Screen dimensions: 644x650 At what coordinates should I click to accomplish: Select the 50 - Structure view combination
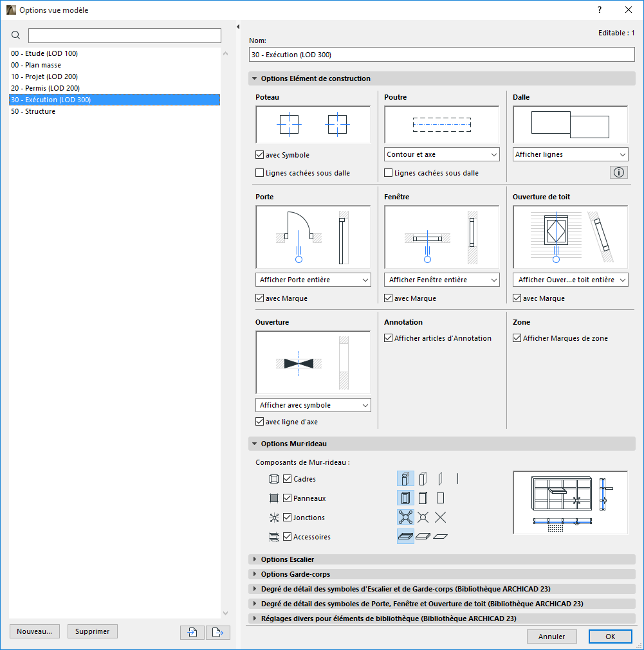pyautogui.click(x=32, y=111)
